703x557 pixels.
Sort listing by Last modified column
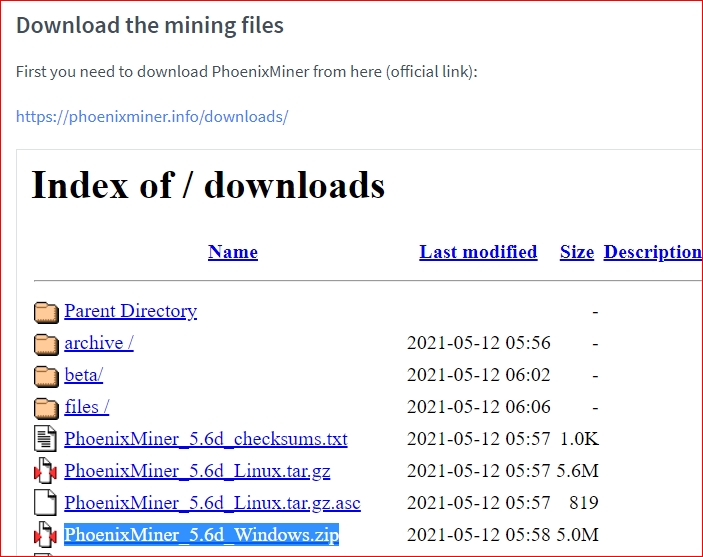pyautogui.click(x=478, y=252)
